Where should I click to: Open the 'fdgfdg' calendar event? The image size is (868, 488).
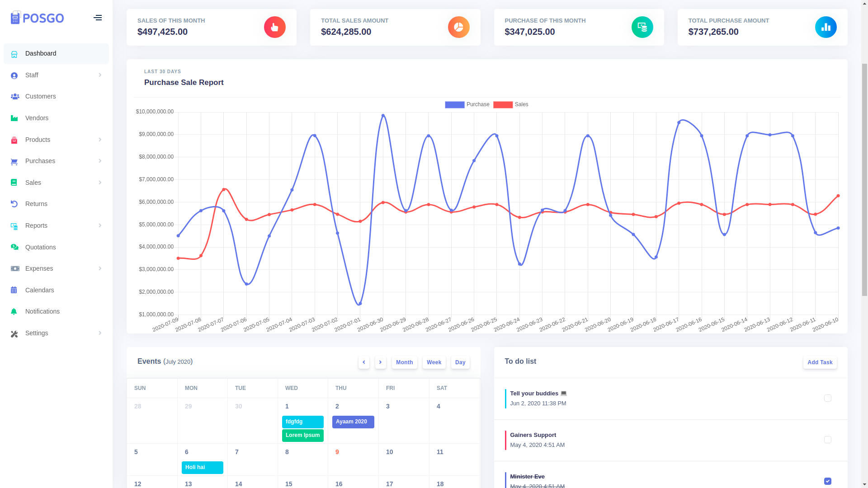point(303,422)
